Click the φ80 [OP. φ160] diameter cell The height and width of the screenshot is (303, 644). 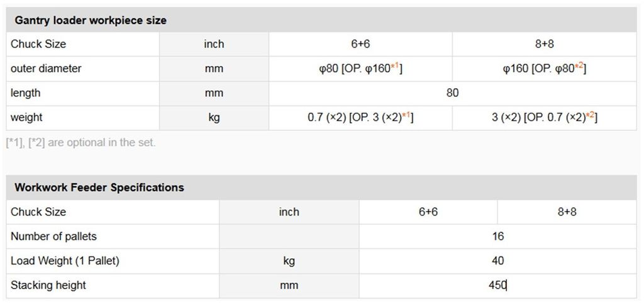click(360, 69)
